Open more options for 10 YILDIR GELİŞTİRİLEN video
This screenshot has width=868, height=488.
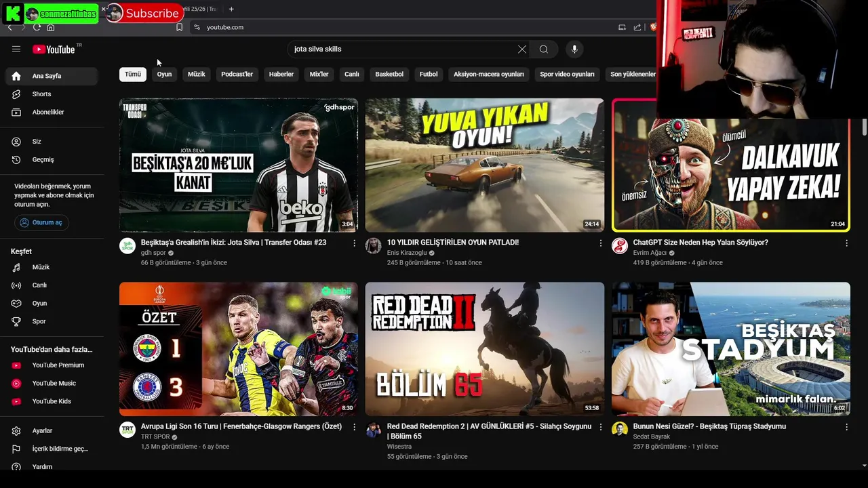point(600,243)
